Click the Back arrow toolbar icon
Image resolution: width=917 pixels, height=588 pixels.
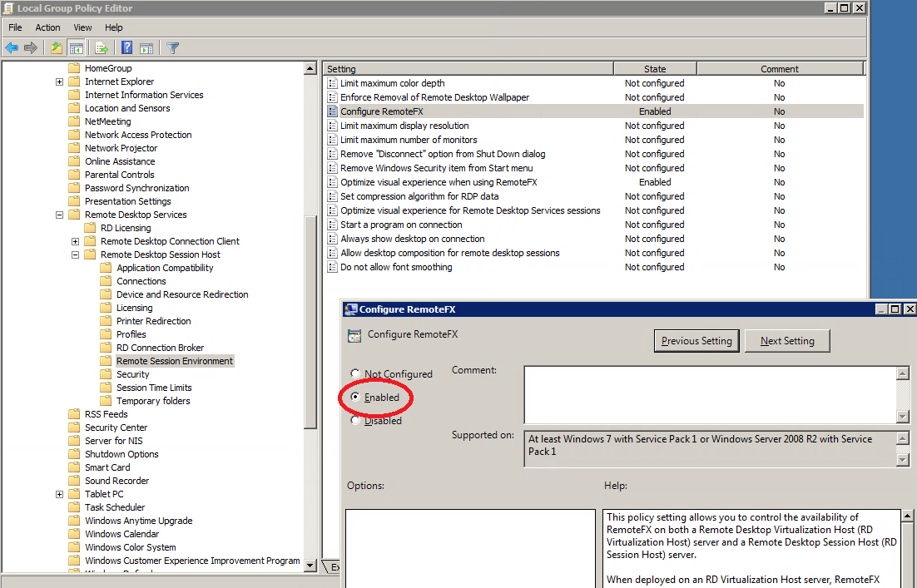click(12, 47)
